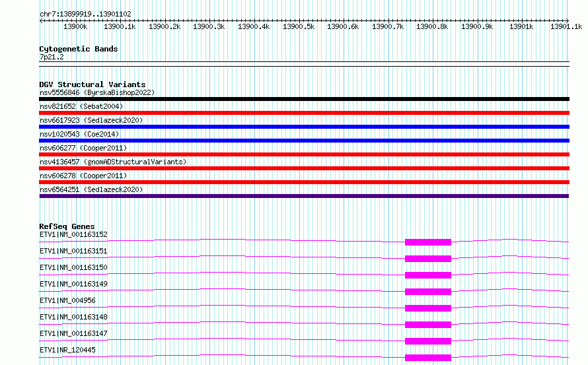Select the red nsv606277 variant bar
Viewport: 588px width, 365px height.
(x=304, y=154)
